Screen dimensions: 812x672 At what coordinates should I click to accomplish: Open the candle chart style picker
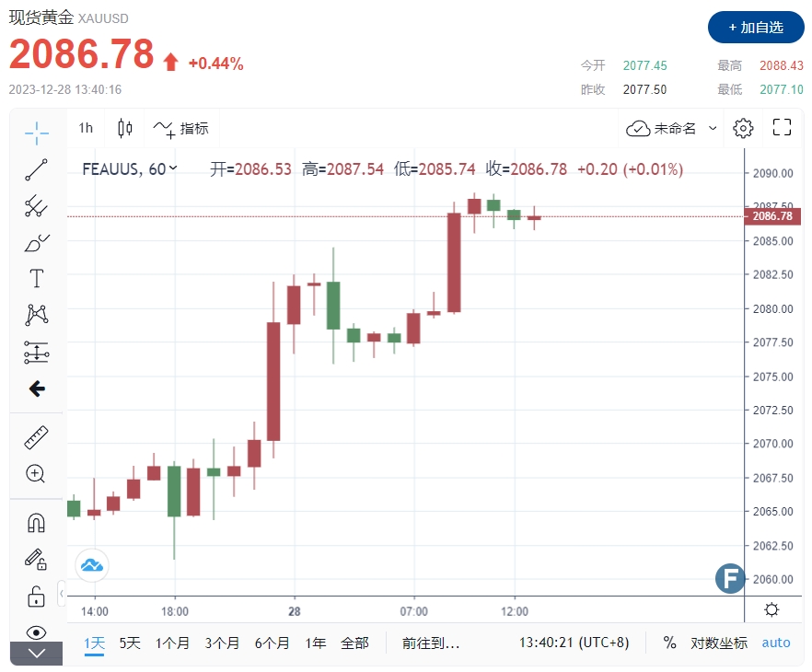point(125,129)
